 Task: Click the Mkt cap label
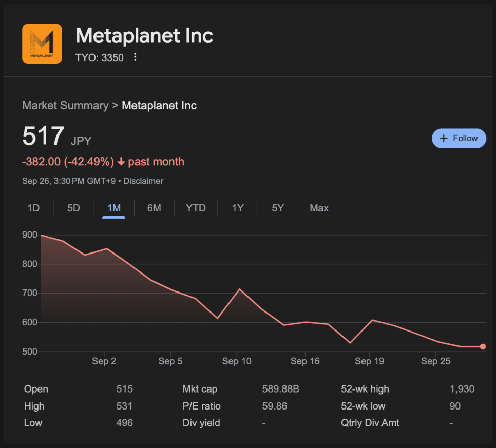pos(200,389)
